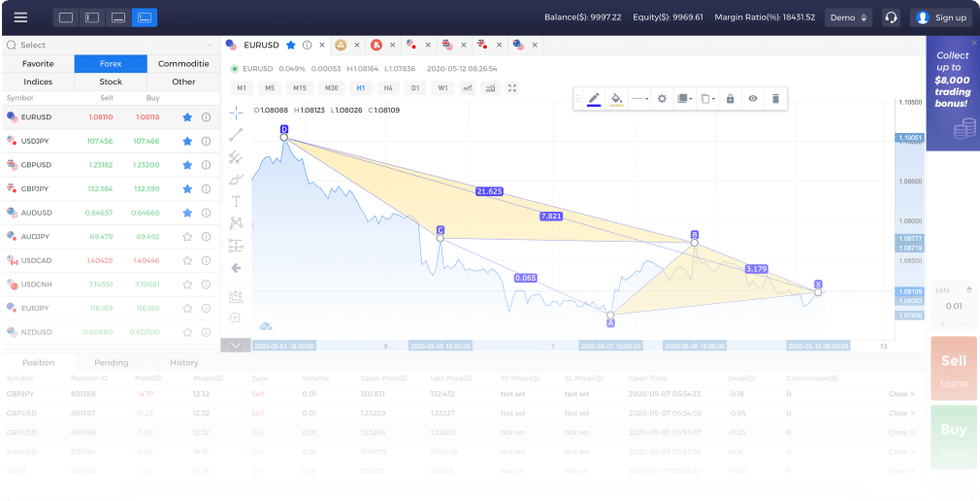The image size is (980, 501).
Task: Expand the line style dropdown
Action: coord(639,98)
